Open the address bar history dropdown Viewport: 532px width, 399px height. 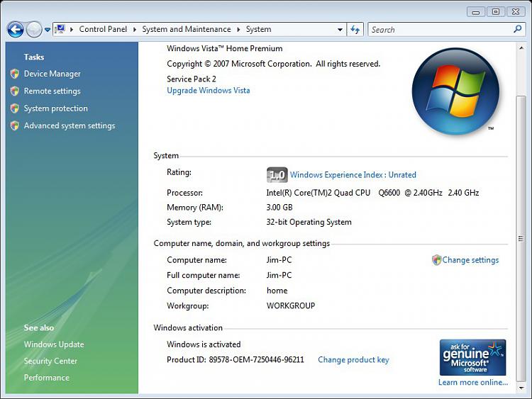[340, 30]
